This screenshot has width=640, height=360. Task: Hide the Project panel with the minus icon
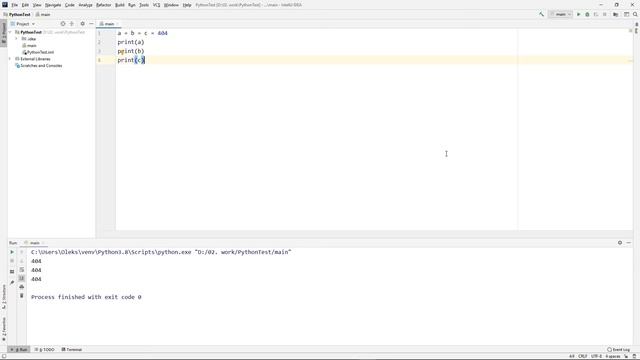tap(91, 24)
